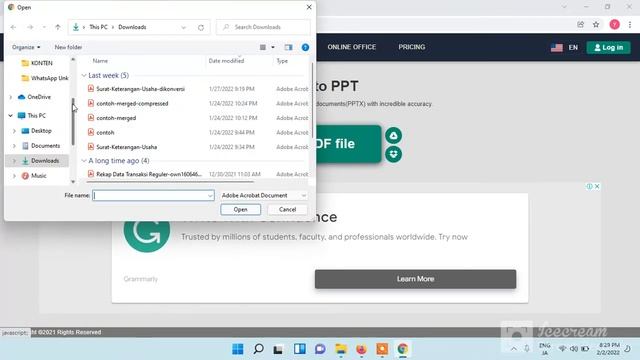The height and width of the screenshot is (360, 640).
Task: Go forward in Open dialog
Action: [30, 27]
